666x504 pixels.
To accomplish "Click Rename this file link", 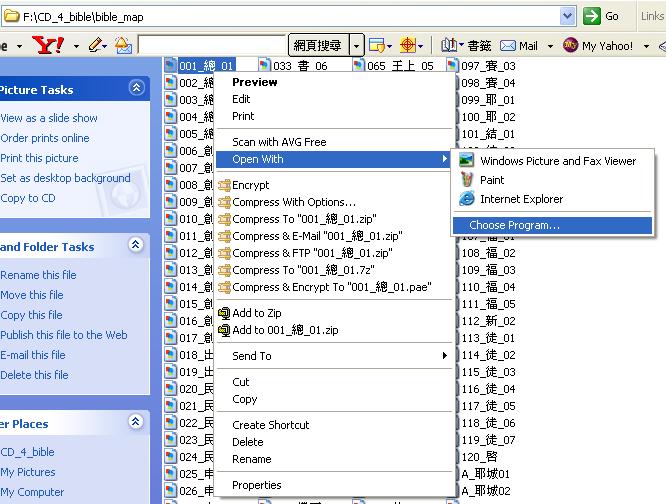I will 38,275.
